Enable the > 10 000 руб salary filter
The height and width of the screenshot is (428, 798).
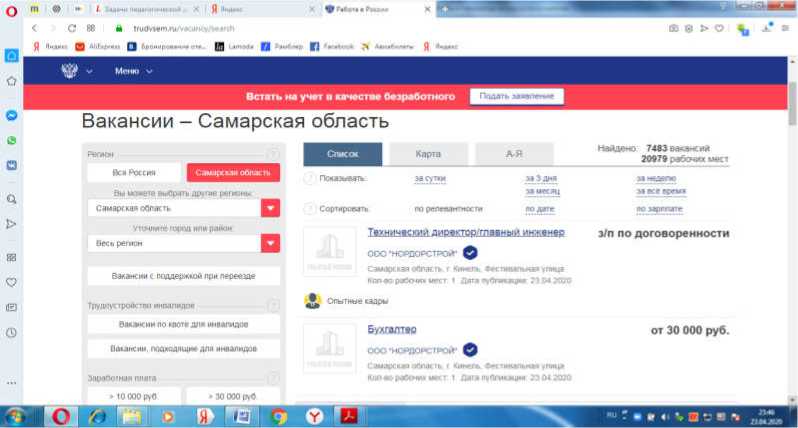point(134,396)
